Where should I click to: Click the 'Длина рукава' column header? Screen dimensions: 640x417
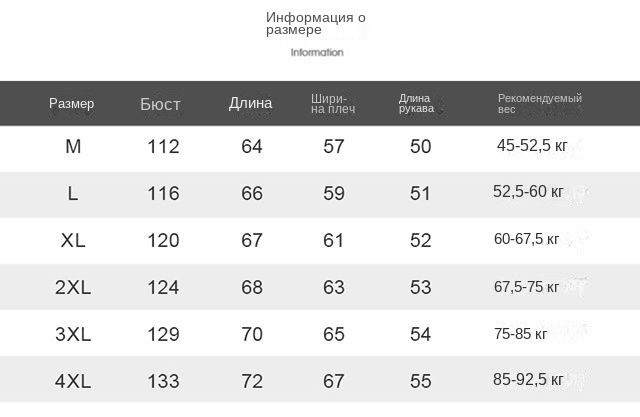[x=416, y=103]
